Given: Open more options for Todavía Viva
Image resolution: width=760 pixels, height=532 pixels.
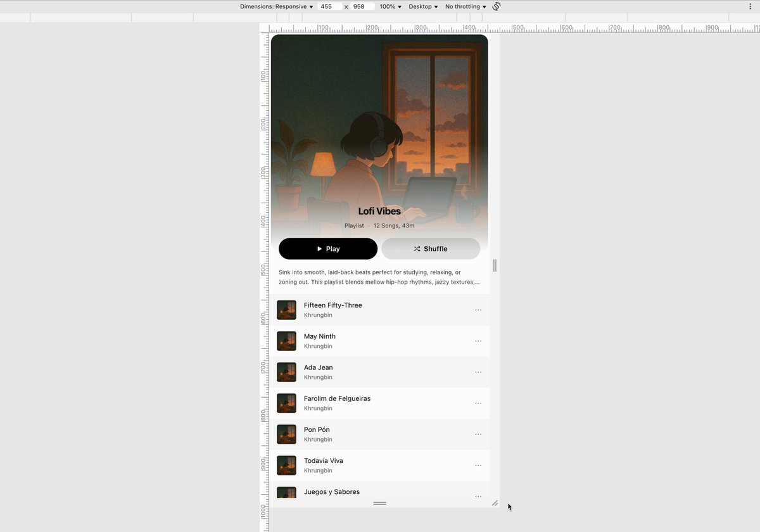Looking at the screenshot, I should click(x=478, y=465).
